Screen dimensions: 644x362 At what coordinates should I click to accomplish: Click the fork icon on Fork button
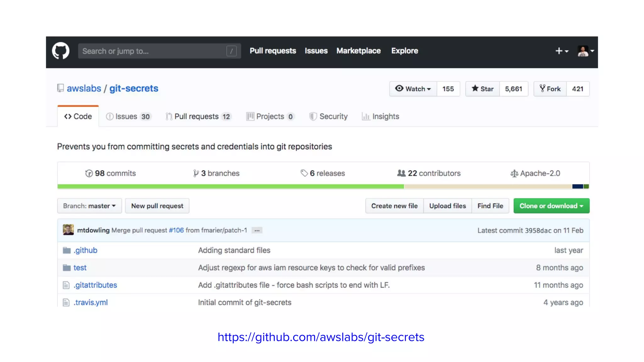point(542,88)
